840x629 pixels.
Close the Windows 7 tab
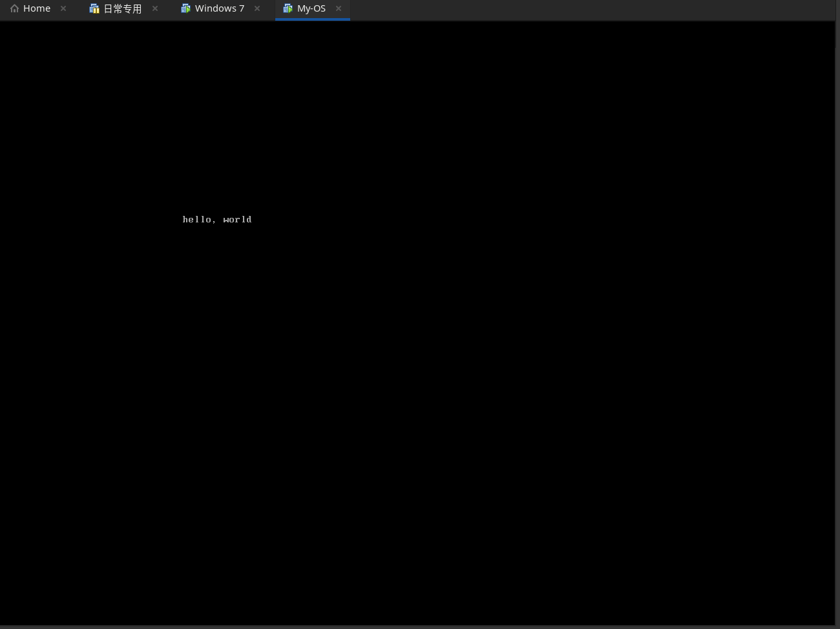click(x=257, y=8)
